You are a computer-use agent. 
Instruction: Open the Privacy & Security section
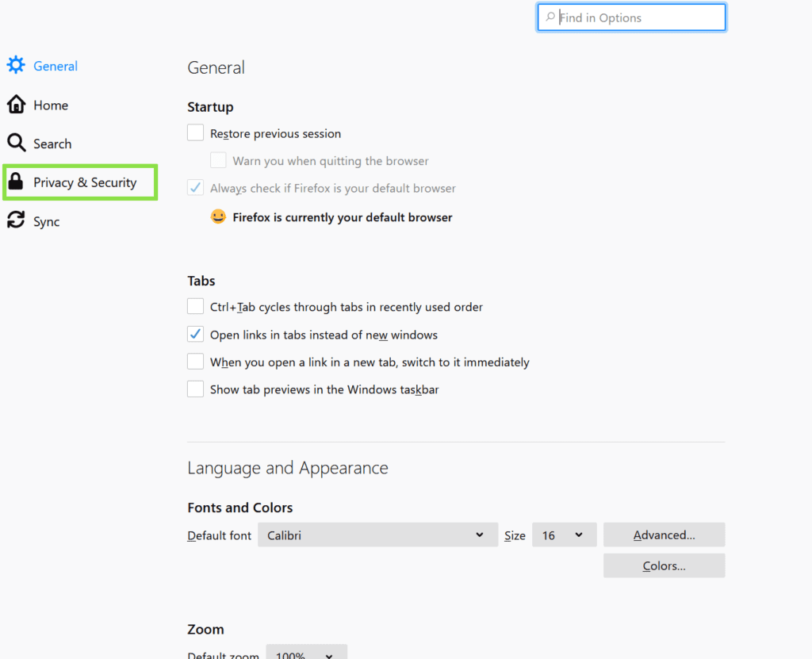coord(85,182)
